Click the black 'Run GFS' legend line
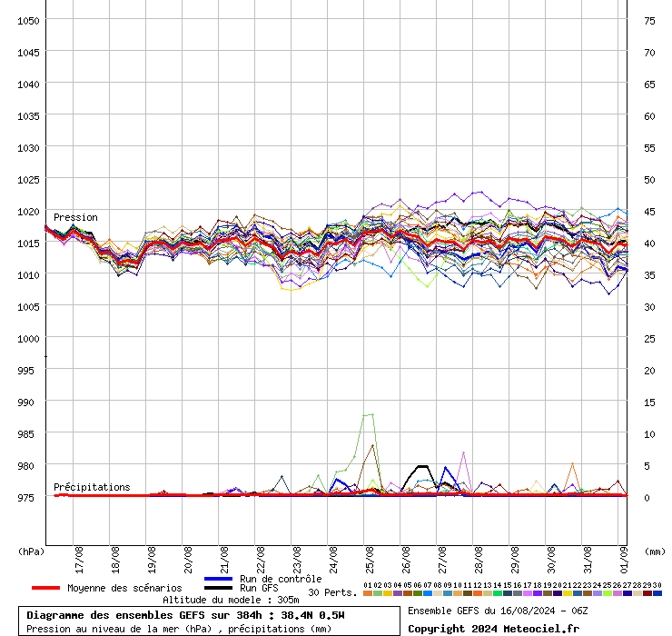The width and height of the screenshot is (672, 636). (x=219, y=588)
